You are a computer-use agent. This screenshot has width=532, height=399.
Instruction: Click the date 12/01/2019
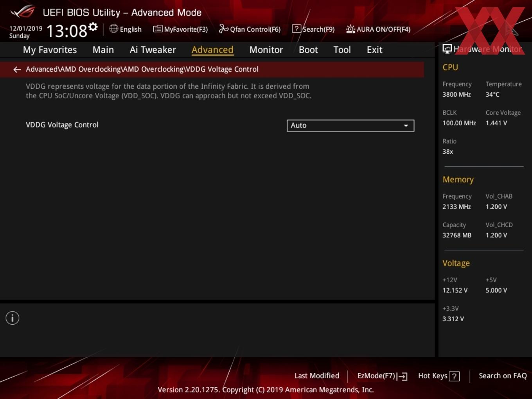click(26, 29)
